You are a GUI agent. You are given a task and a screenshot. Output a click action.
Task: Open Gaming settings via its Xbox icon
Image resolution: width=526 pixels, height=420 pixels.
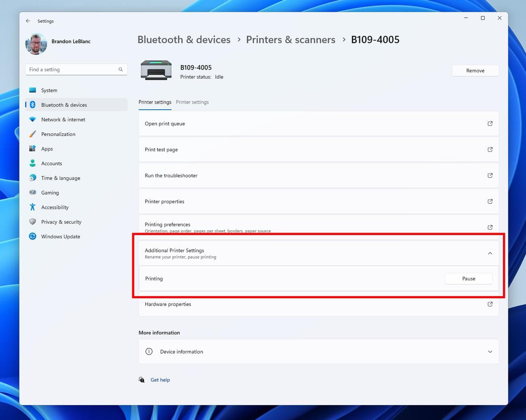32,192
